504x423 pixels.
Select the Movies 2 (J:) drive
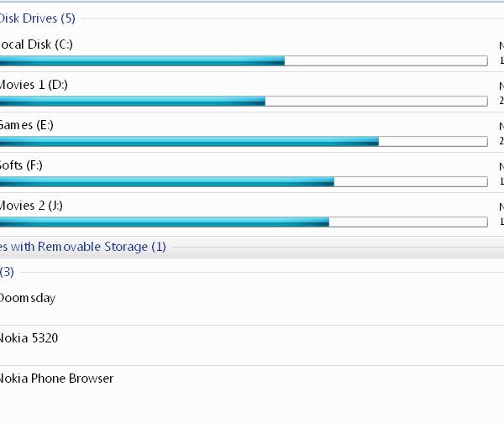point(32,206)
